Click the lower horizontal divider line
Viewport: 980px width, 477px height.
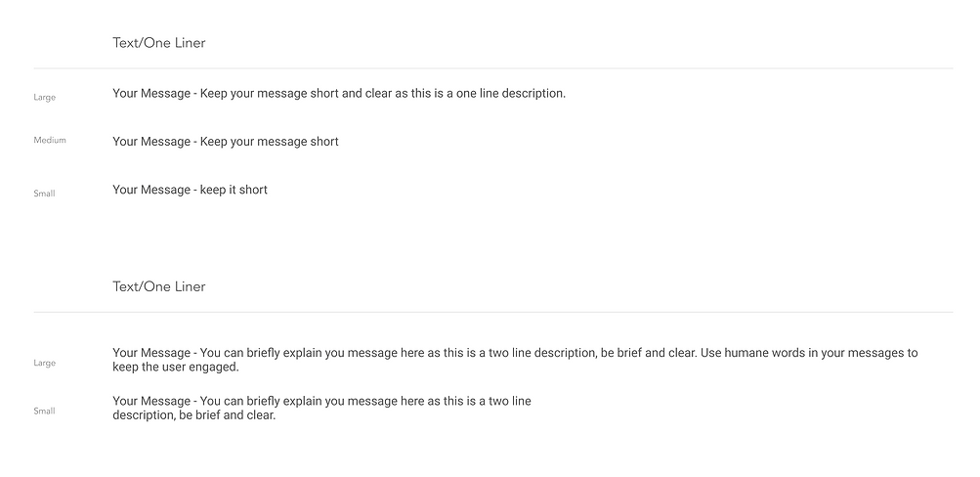click(493, 312)
